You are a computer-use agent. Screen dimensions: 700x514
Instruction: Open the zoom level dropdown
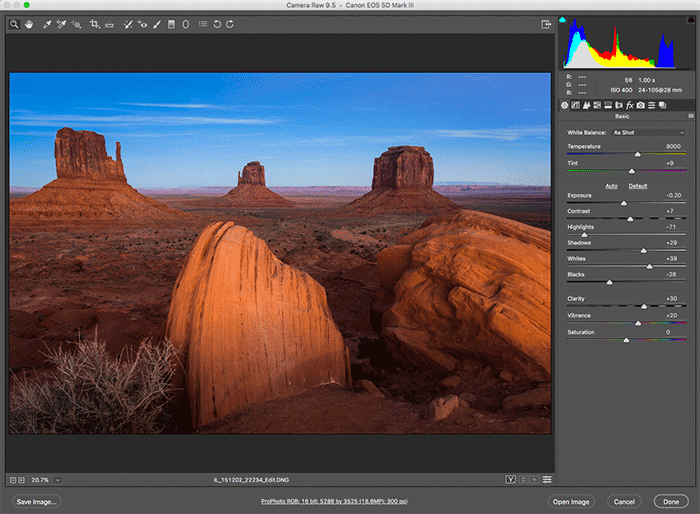[58, 480]
